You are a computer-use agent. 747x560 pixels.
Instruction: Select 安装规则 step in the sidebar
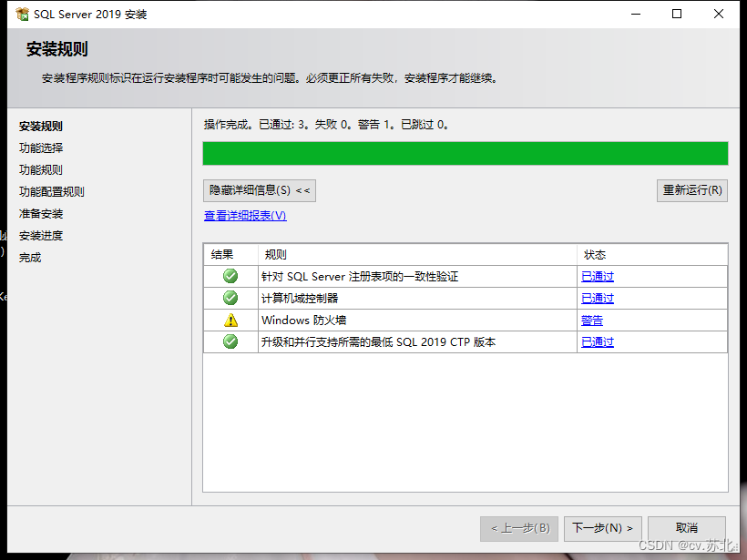[x=41, y=127]
